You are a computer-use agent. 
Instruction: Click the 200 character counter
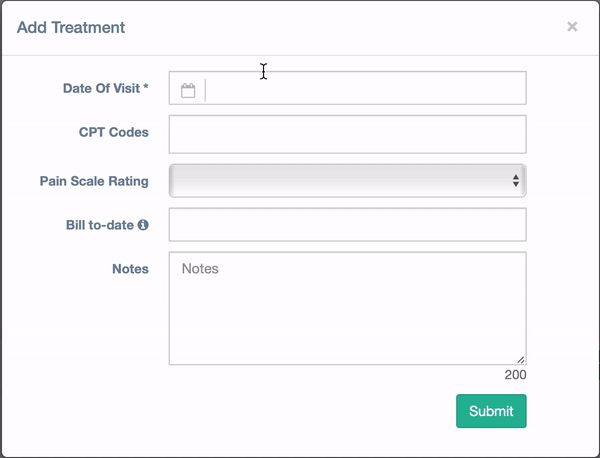point(515,375)
